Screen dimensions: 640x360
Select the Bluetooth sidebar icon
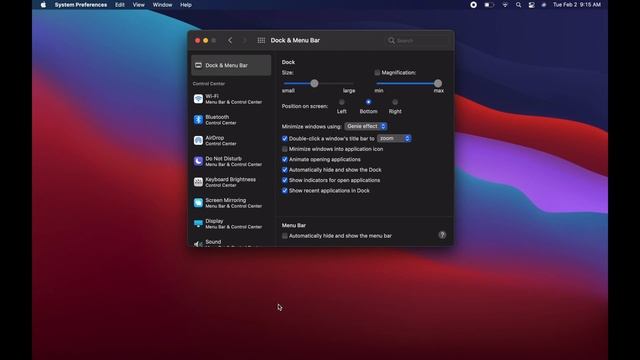[x=198, y=120]
